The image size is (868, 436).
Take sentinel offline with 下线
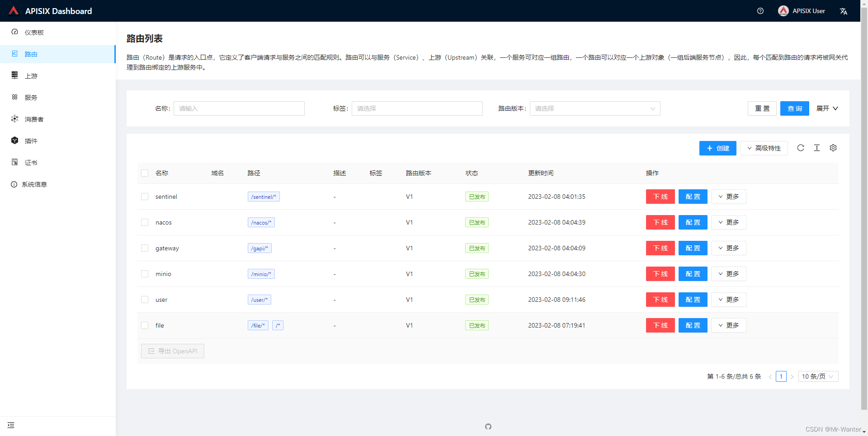[x=660, y=197]
